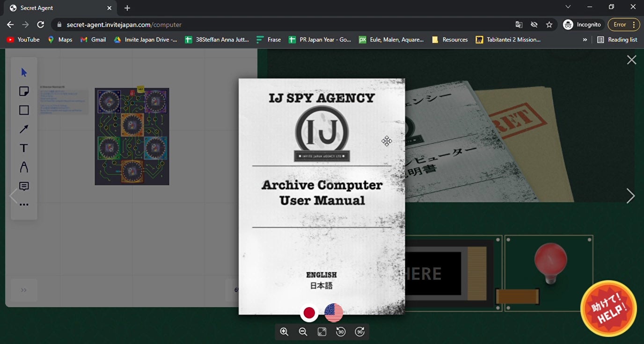This screenshot has width=644, height=344.
Task: Go to the previous image arrow
Action: [13, 196]
